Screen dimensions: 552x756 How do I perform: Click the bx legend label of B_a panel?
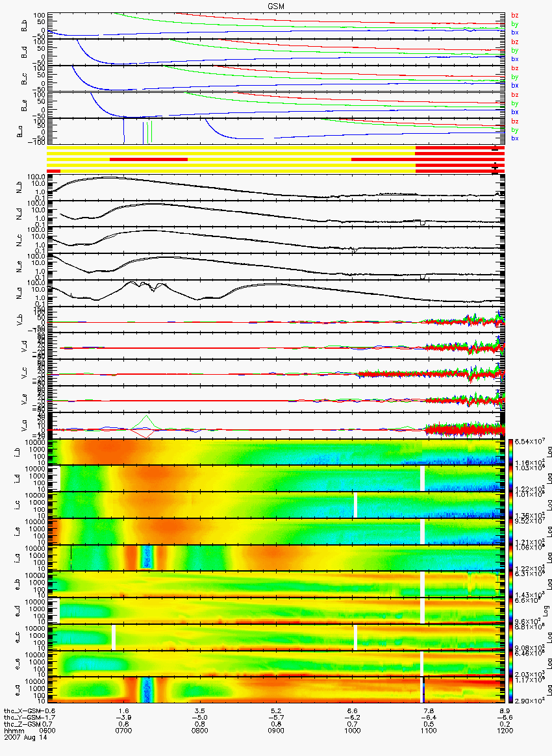[515, 138]
